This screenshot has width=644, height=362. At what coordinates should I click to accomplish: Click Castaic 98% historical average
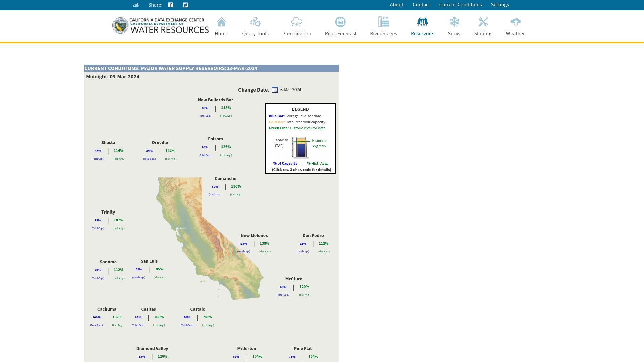pyautogui.click(x=208, y=317)
